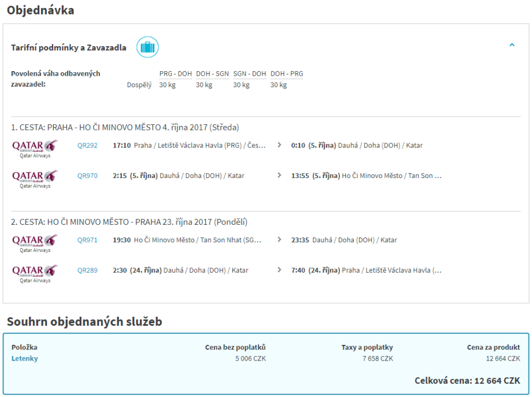Screen dimensions: 532x397
Task: Select the DOH - SGN baggage segment
Action: 212,74
